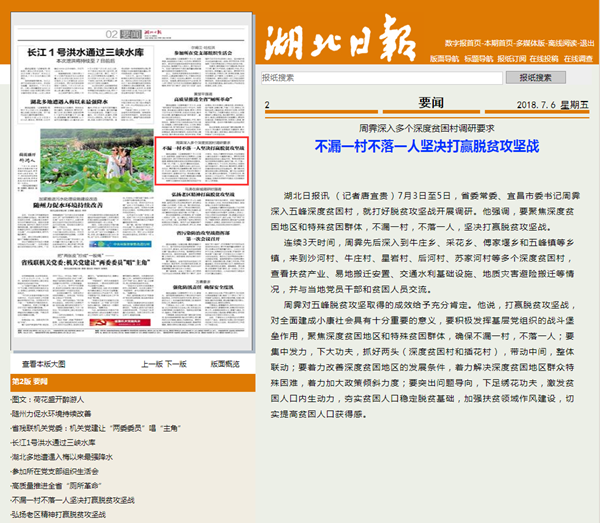Select 在线调查 menu item
This screenshot has width=600, height=523.
pos(578,59)
